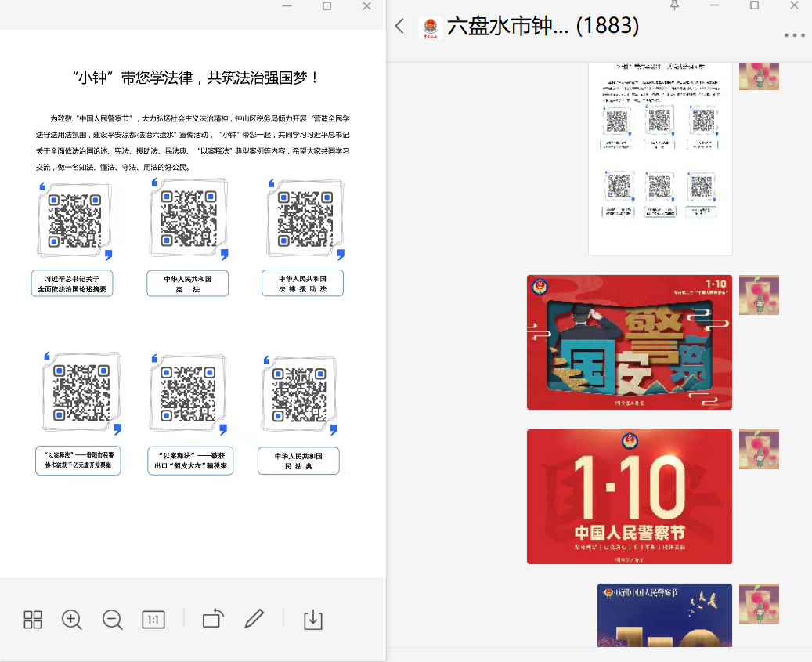The image size is (812, 662).
Task: Click the 中华人民共和国 民法典 label box
Action: 298,461
